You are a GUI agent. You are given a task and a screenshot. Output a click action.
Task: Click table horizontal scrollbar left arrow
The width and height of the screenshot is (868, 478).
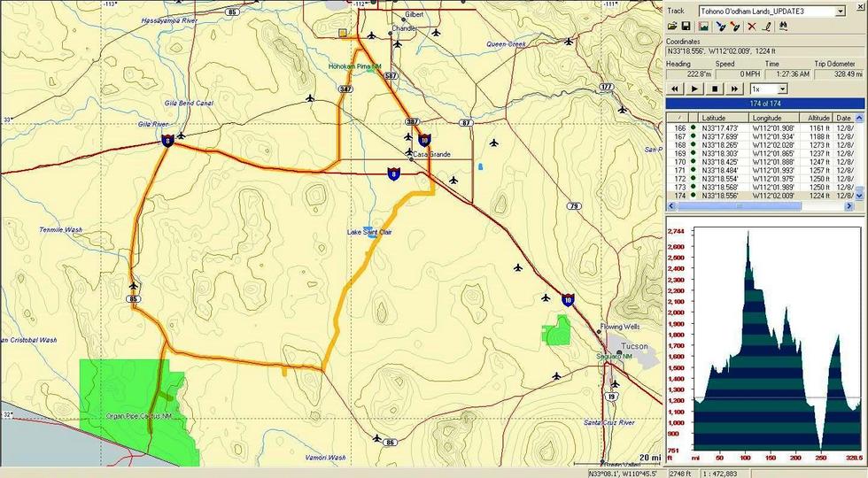(671, 206)
